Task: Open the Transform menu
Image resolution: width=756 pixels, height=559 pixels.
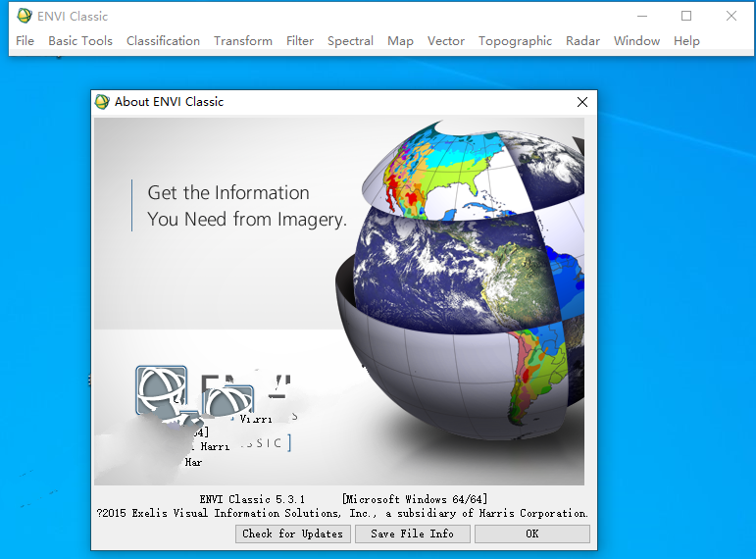Action: pos(243,41)
